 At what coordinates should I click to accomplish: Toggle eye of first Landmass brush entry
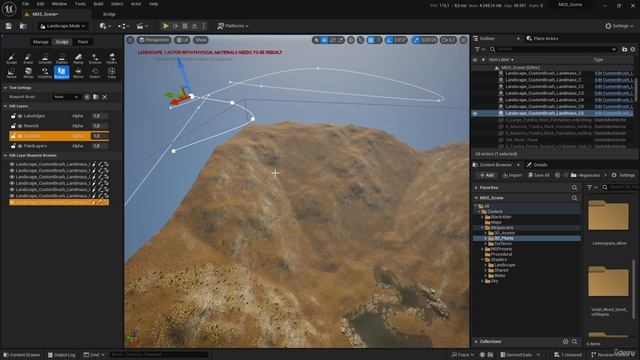tap(12, 164)
